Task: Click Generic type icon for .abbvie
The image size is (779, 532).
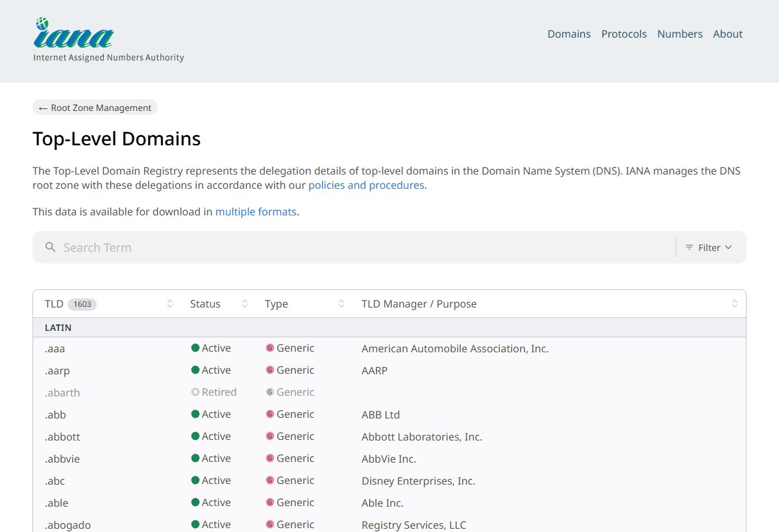Action: [270, 459]
